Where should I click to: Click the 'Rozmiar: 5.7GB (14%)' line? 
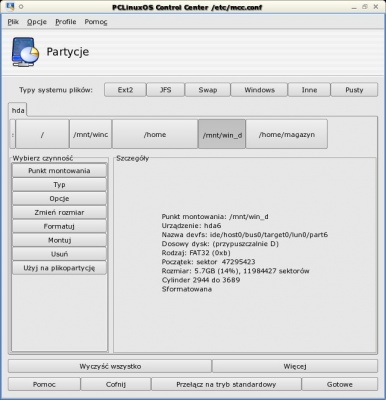(235, 271)
